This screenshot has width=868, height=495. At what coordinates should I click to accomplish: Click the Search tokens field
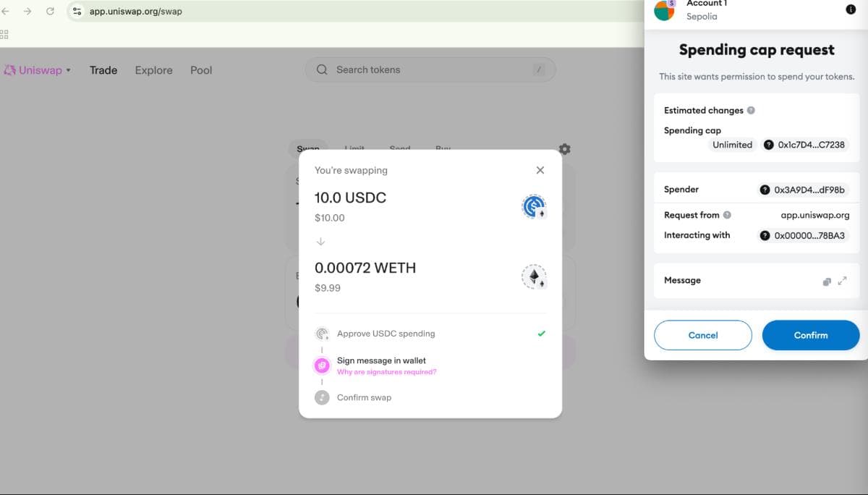pyautogui.click(x=430, y=69)
